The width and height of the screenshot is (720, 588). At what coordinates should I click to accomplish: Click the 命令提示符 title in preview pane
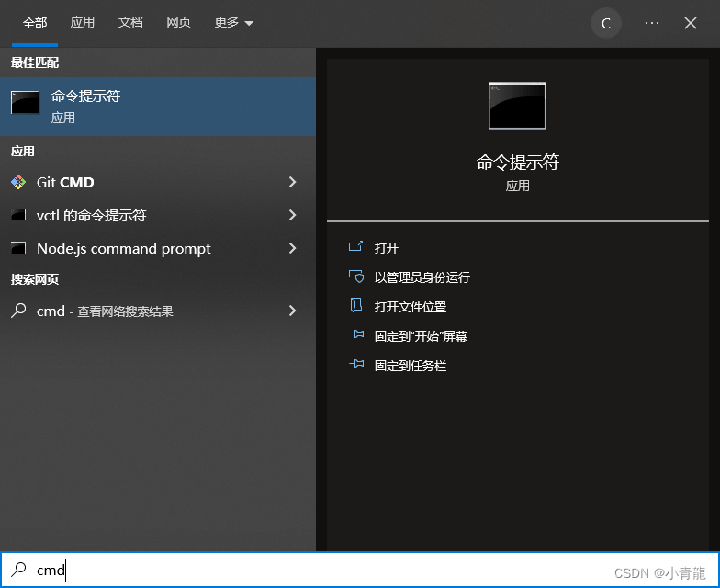point(518,162)
